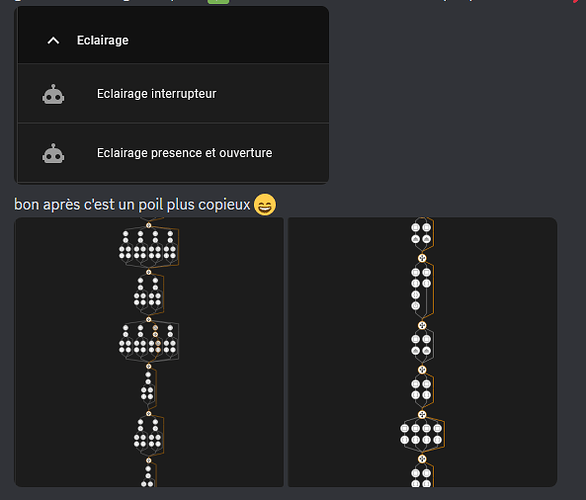The height and width of the screenshot is (500, 586).
Task: Click top-left node of four-column group in right graph
Action: pos(404,429)
